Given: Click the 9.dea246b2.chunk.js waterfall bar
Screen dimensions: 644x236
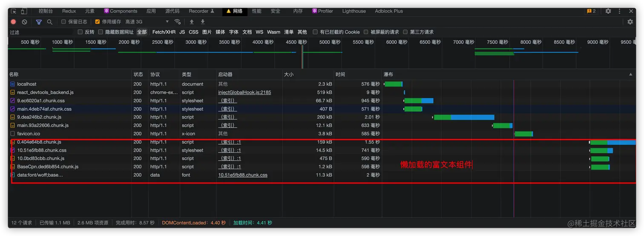Looking at the screenshot, I should pos(464,117).
